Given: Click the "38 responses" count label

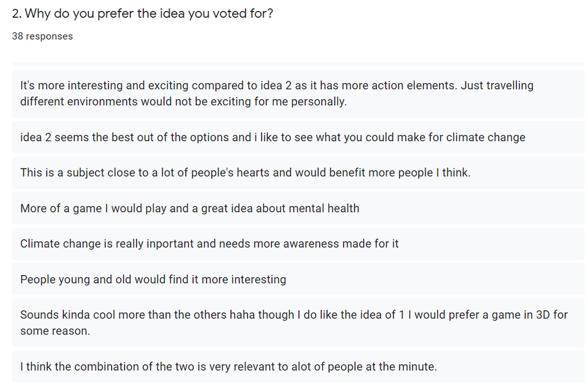Looking at the screenshot, I should (x=42, y=37).
